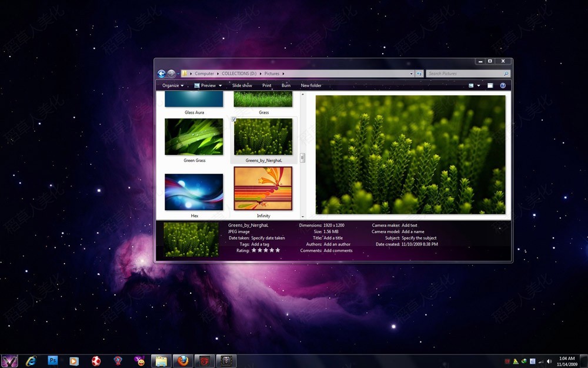Open the media player taskbar icon
This screenshot has width=588, height=368.
point(74,362)
